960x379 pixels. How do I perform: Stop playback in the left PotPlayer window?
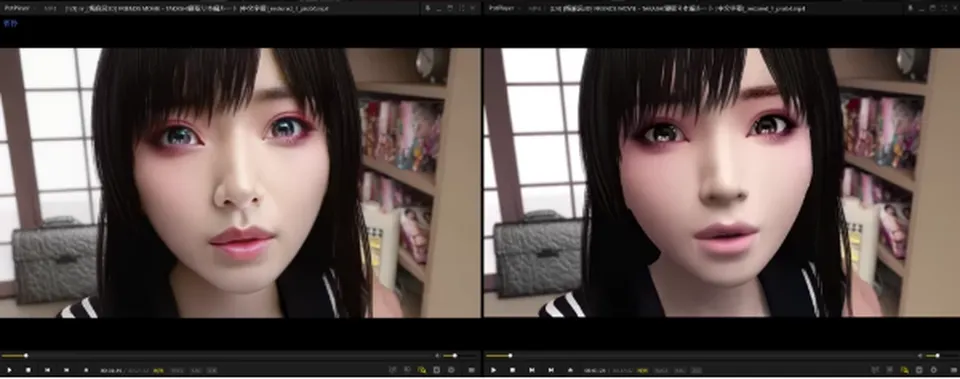click(28, 370)
